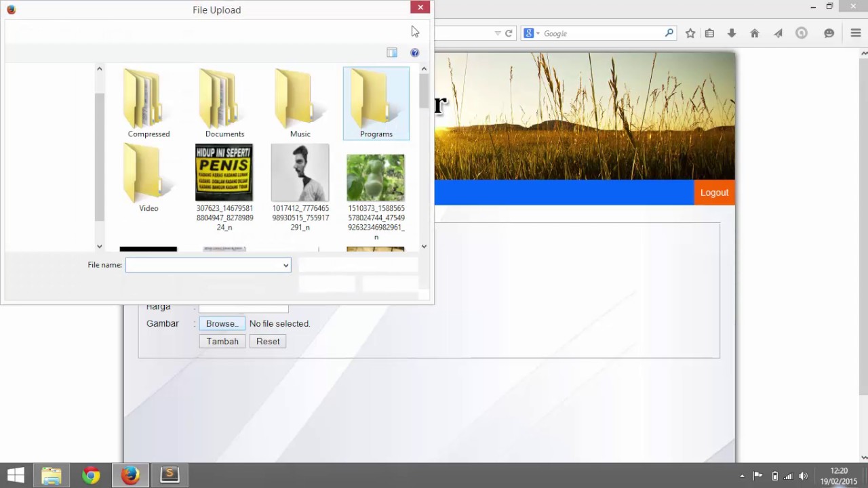Open the Firefox hamburger menu
Image resolution: width=868 pixels, height=488 pixels.
pos(855,33)
